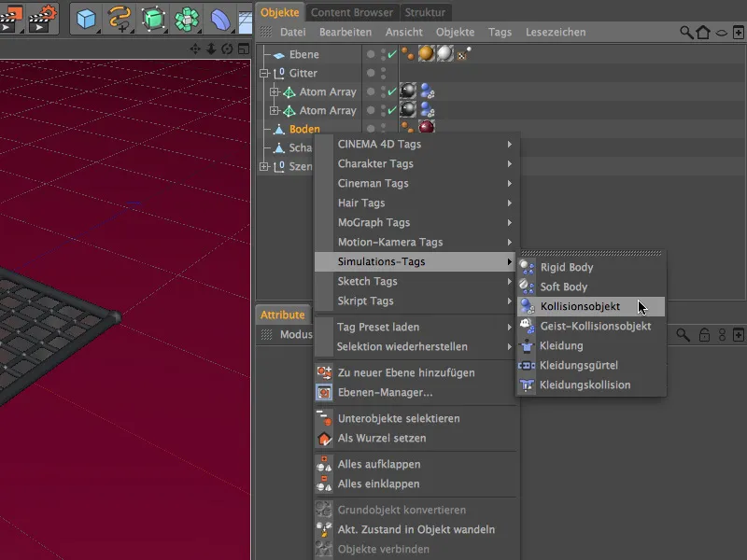747x560 pixels.
Task: Select the spline pen tool icon
Action: 120,19
